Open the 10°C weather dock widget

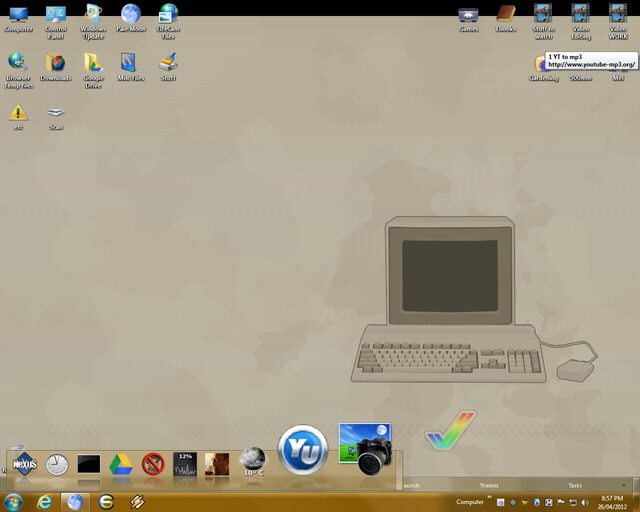tap(253, 461)
